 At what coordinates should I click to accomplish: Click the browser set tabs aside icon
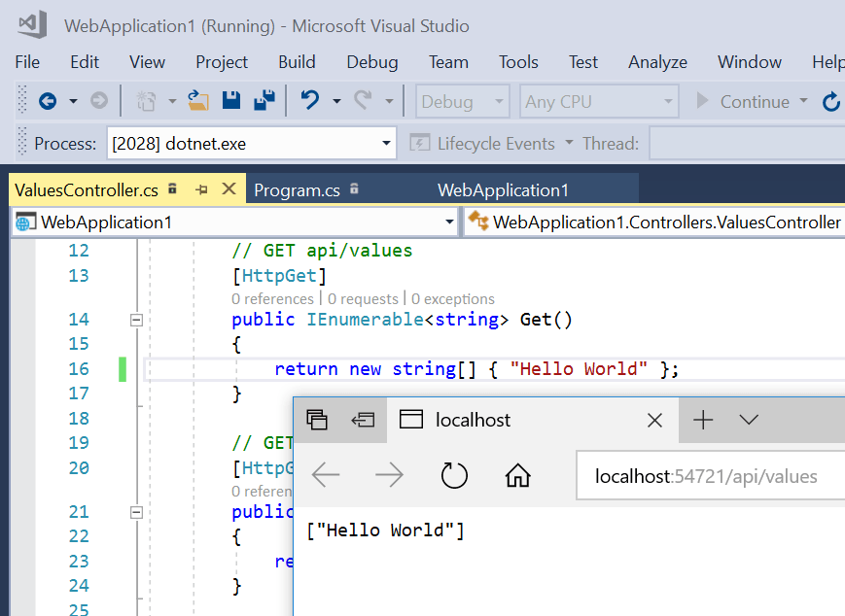tap(364, 420)
